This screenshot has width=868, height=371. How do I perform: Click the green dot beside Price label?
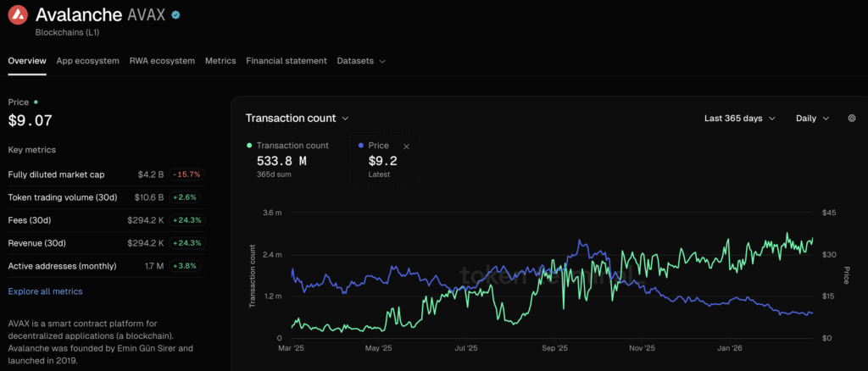(x=36, y=102)
